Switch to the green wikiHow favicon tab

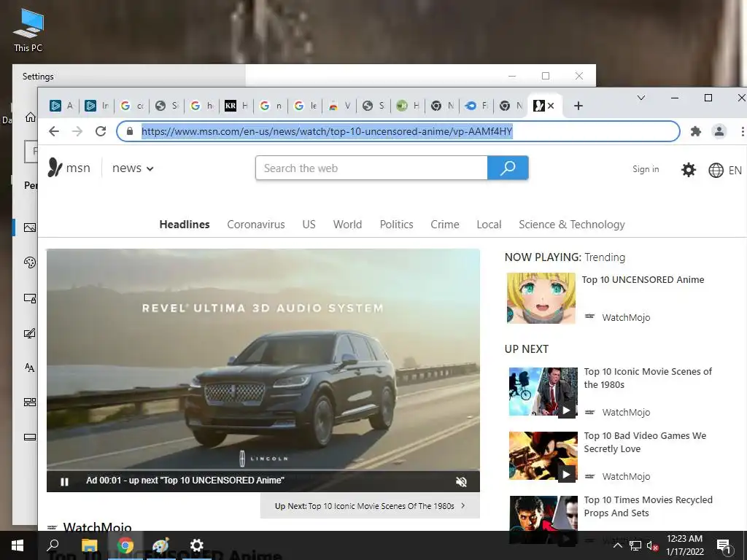(x=409, y=106)
